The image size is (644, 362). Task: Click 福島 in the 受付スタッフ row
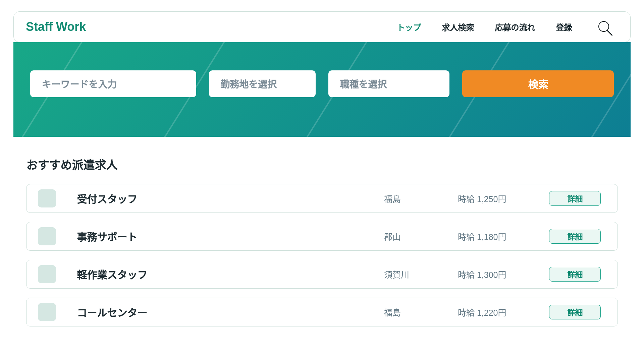point(392,199)
